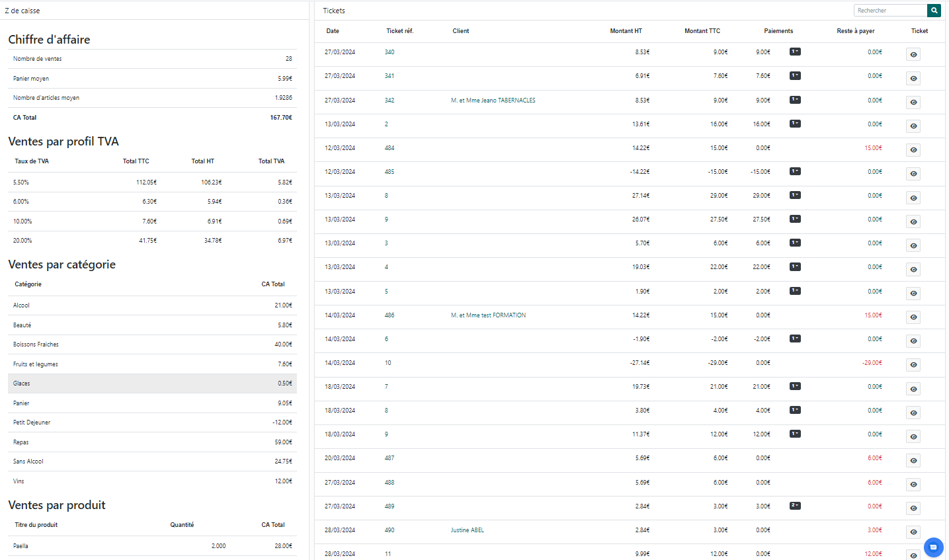Select the Glaces category row

tap(152, 383)
